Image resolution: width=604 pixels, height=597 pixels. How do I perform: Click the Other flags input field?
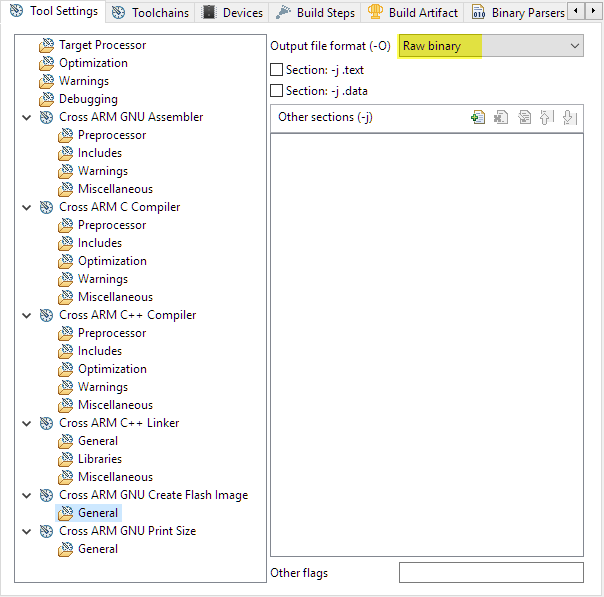point(490,573)
